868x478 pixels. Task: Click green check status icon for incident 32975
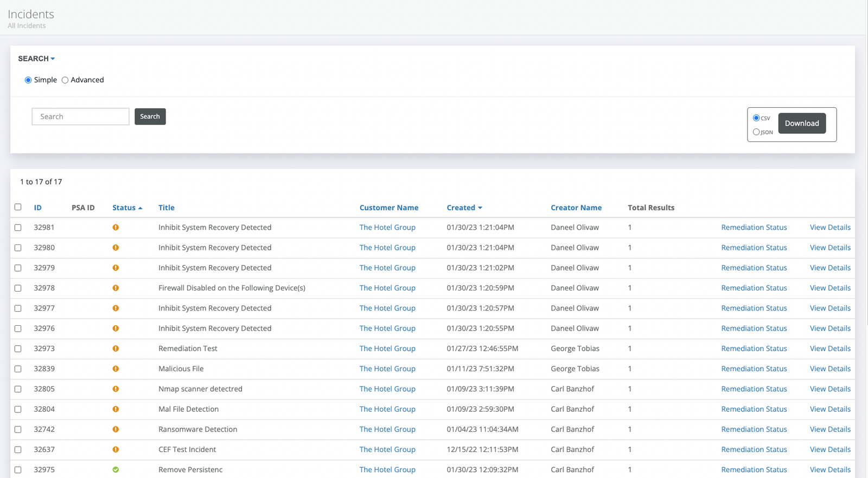(116, 470)
